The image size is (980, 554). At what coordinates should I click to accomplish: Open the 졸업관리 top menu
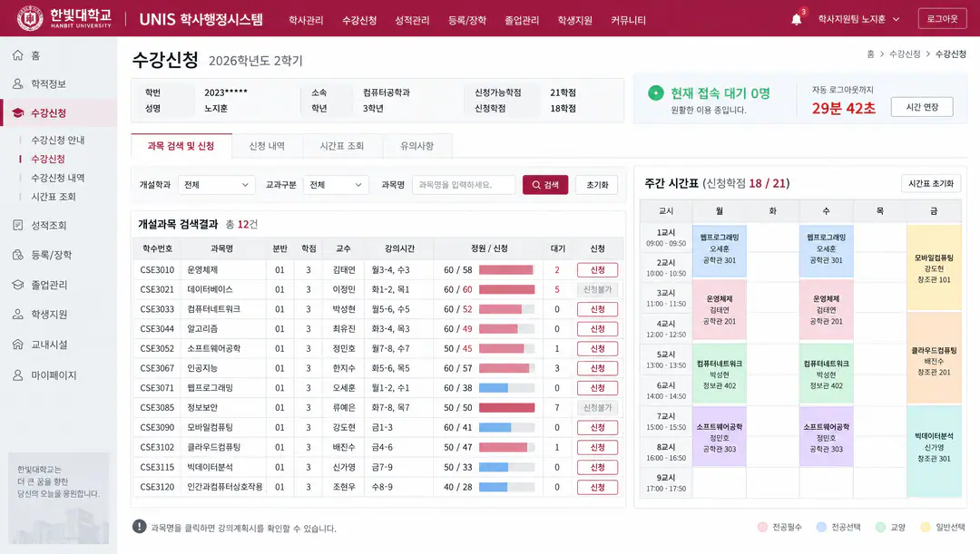pyautogui.click(x=522, y=20)
